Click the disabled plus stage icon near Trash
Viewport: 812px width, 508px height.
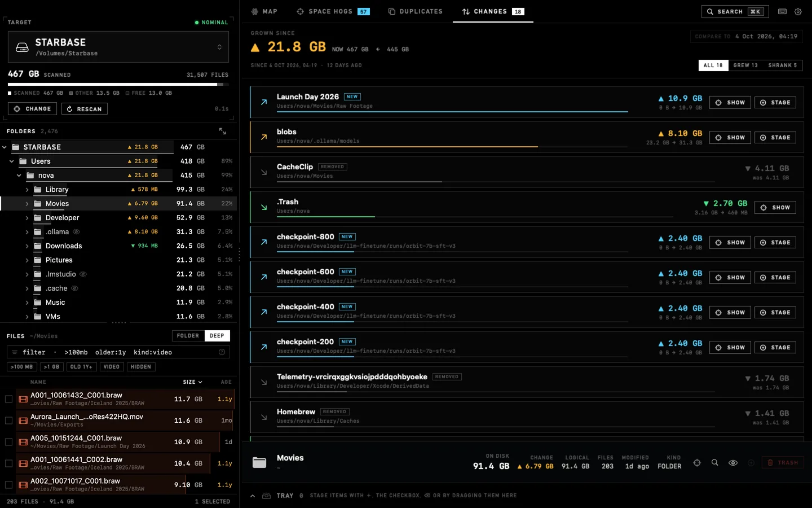click(751, 462)
